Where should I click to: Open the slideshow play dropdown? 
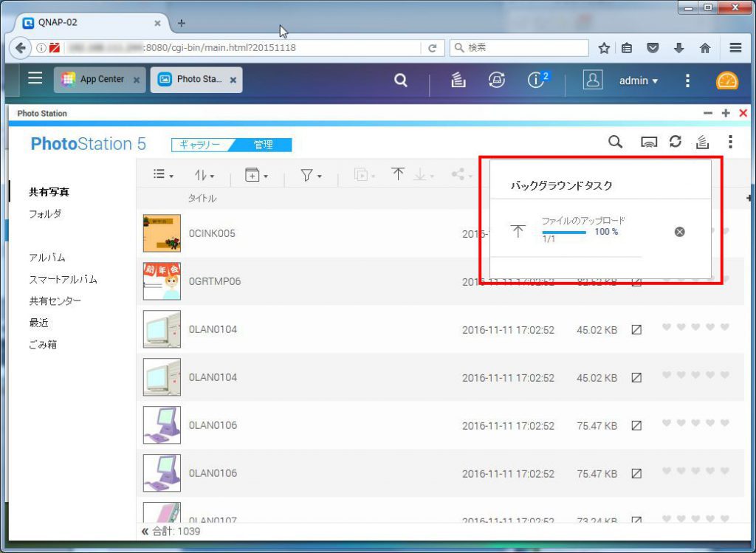(x=365, y=174)
